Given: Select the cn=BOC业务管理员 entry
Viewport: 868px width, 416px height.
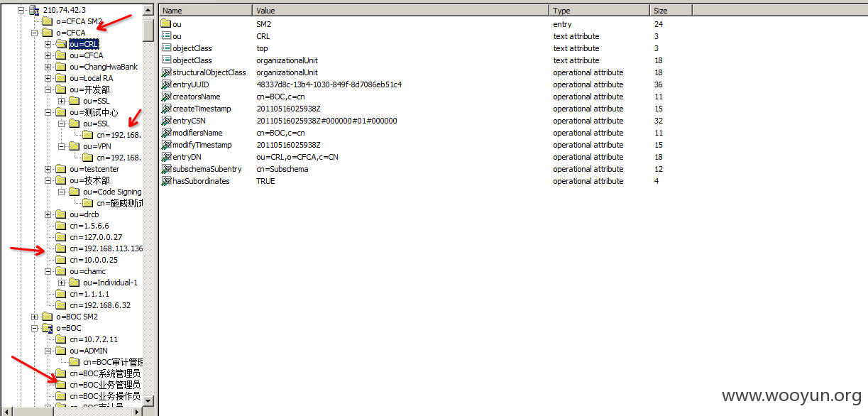Looking at the screenshot, I should click(x=105, y=385).
